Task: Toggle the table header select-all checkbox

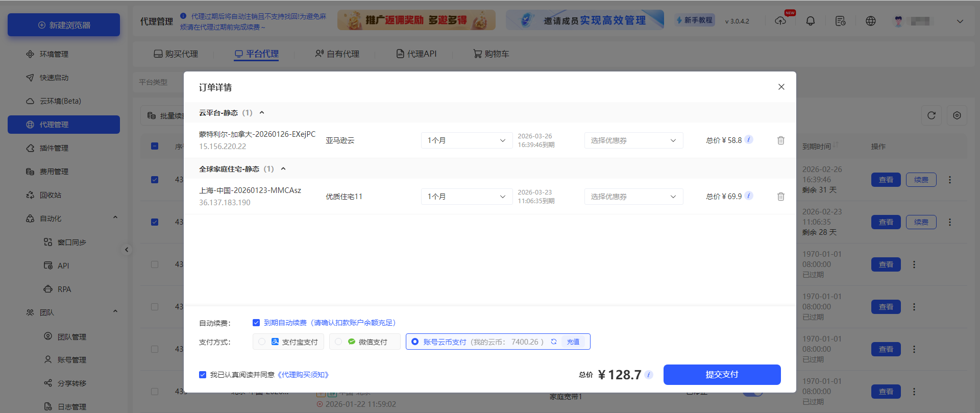Action: [155, 146]
